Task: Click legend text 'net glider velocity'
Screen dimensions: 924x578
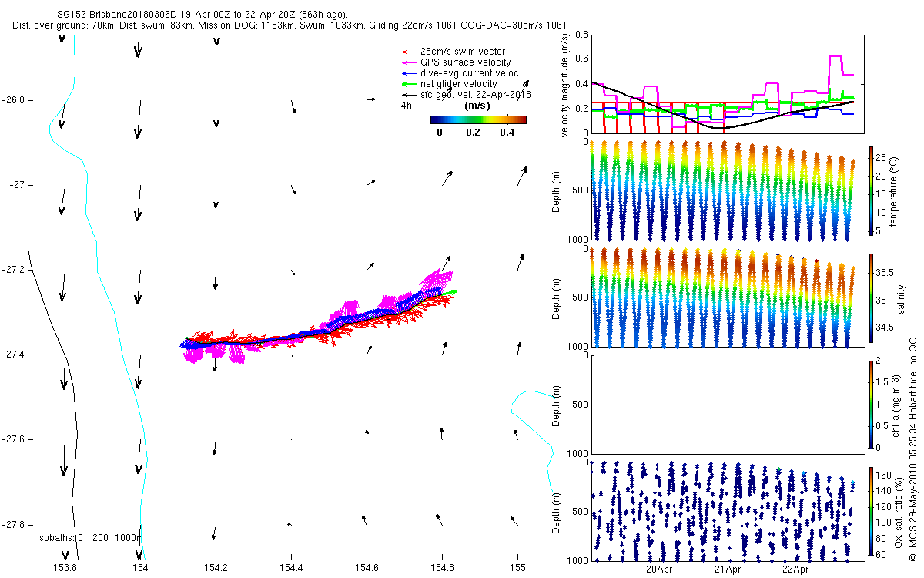Action: point(459,84)
